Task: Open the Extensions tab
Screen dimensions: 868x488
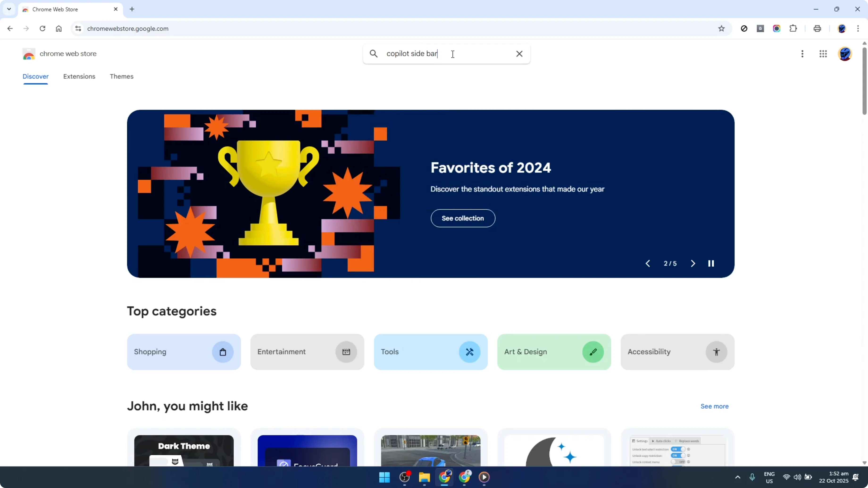Action: (79, 76)
